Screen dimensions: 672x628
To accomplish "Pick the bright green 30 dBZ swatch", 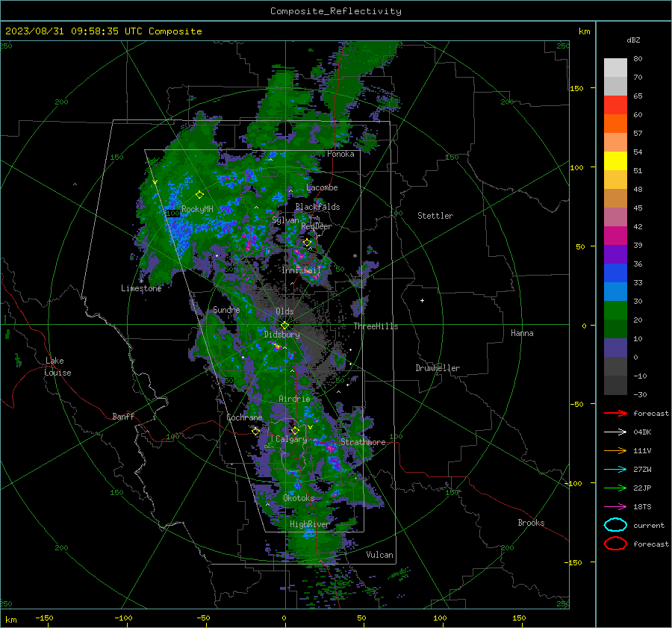I will [615, 310].
